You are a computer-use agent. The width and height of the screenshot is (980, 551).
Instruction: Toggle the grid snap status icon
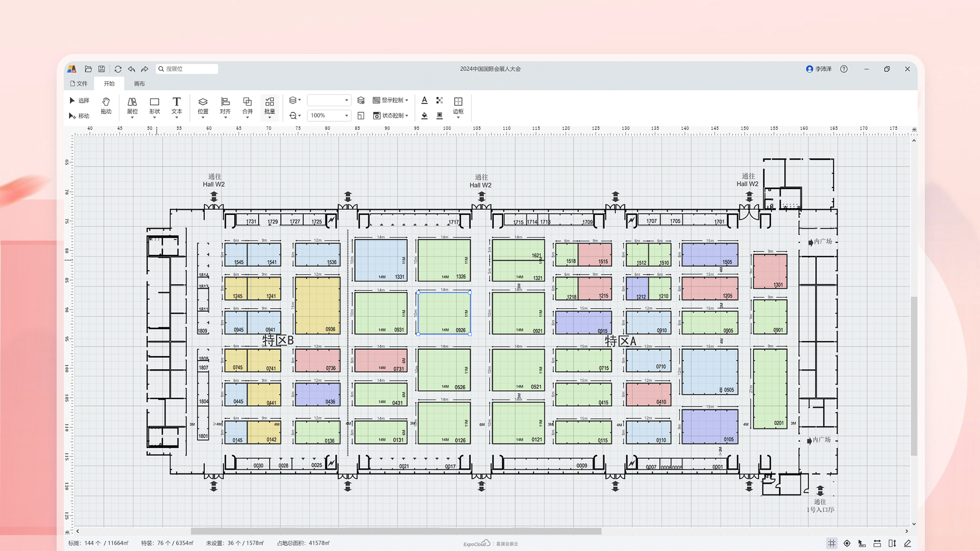(x=832, y=543)
